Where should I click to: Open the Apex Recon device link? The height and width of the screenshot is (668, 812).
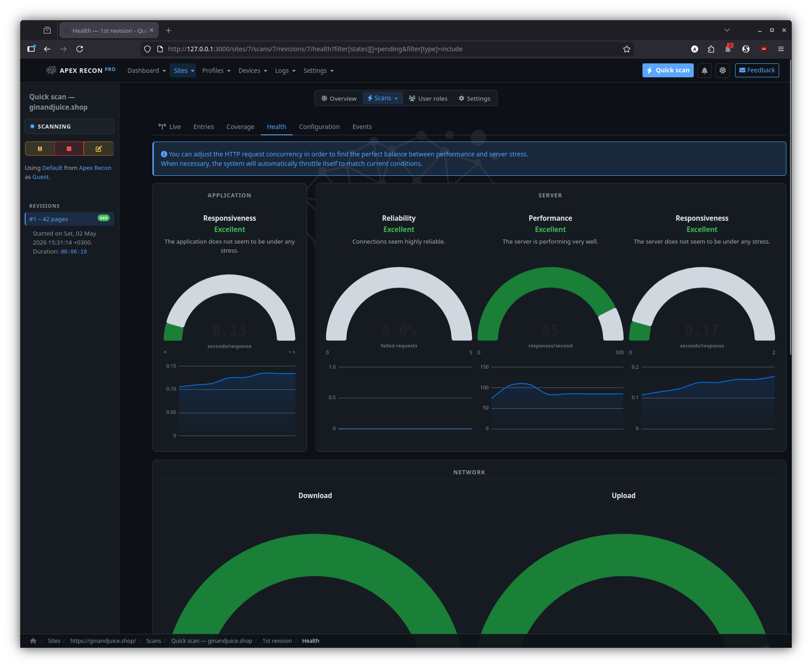(x=95, y=168)
